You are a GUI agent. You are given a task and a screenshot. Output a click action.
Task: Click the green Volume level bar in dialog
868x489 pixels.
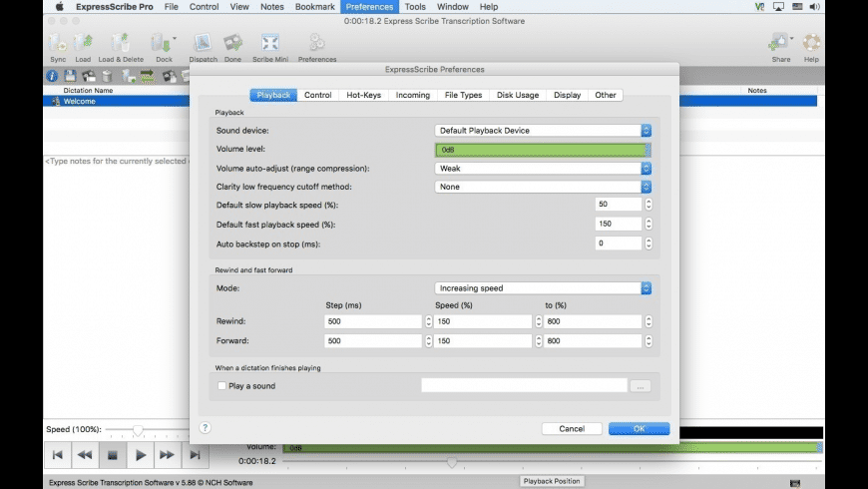[543, 150]
